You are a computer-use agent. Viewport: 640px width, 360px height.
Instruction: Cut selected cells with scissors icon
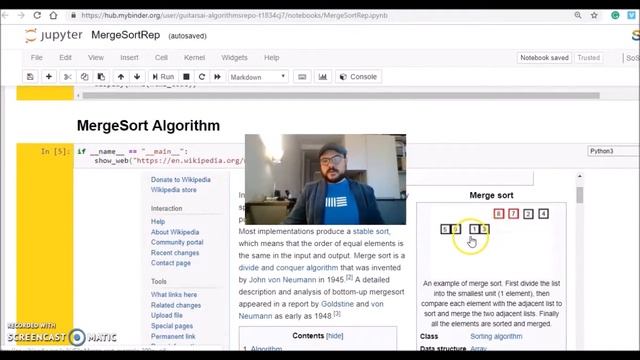coord(68,77)
